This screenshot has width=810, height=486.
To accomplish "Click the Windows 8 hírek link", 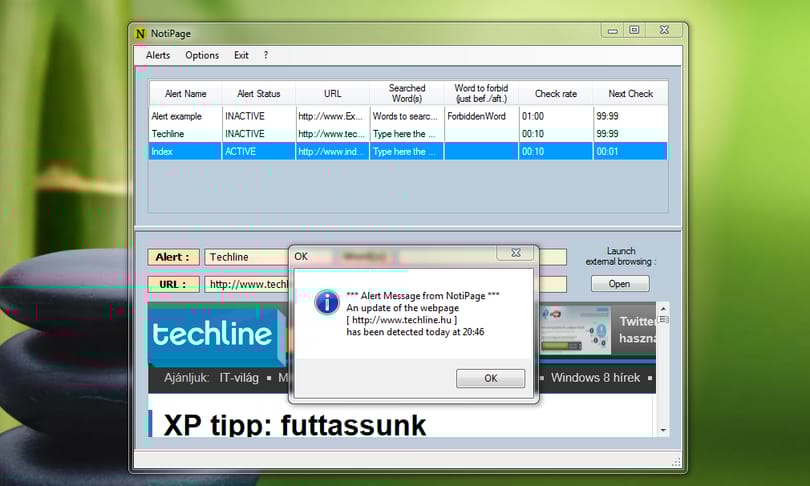I will pos(595,378).
